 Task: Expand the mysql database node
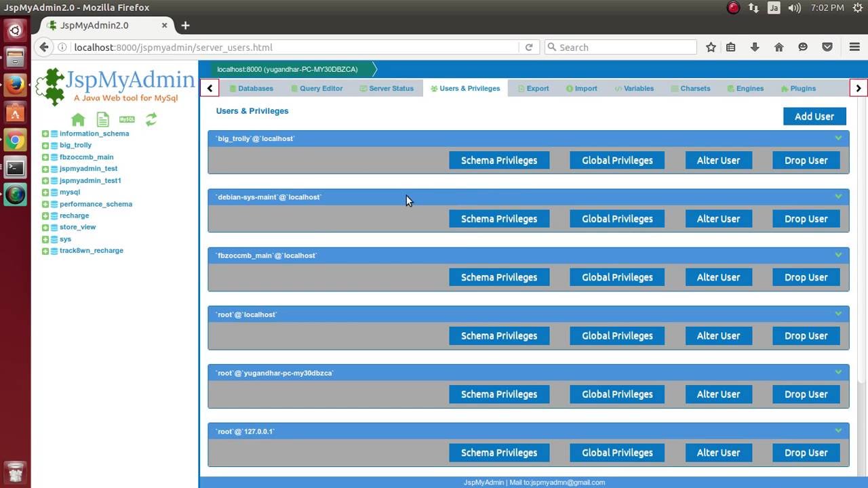45,192
